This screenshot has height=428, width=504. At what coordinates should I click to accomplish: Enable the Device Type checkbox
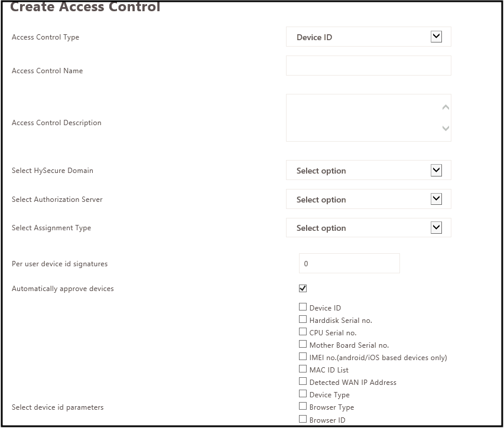tap(303, 394)
